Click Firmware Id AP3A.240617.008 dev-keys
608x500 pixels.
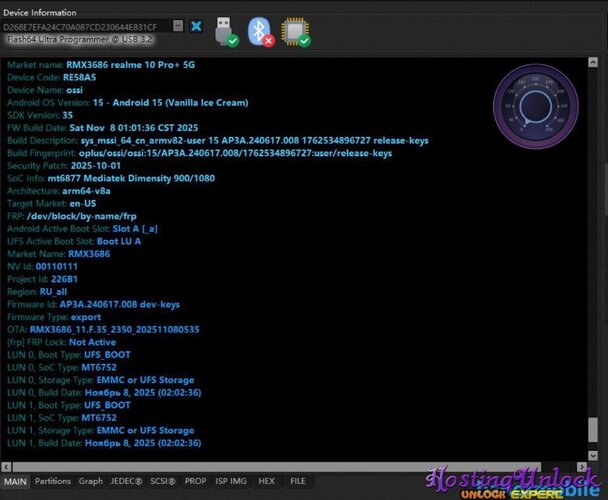[x=119, y=304]
